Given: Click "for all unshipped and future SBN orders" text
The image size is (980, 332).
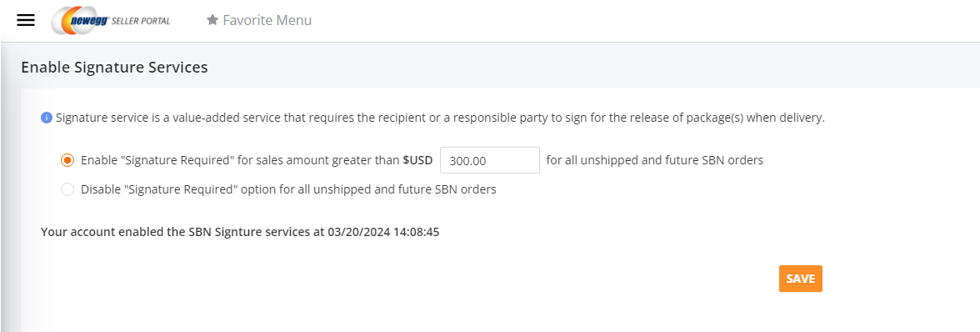Looking at the screenshot, I should coord(654,160).
